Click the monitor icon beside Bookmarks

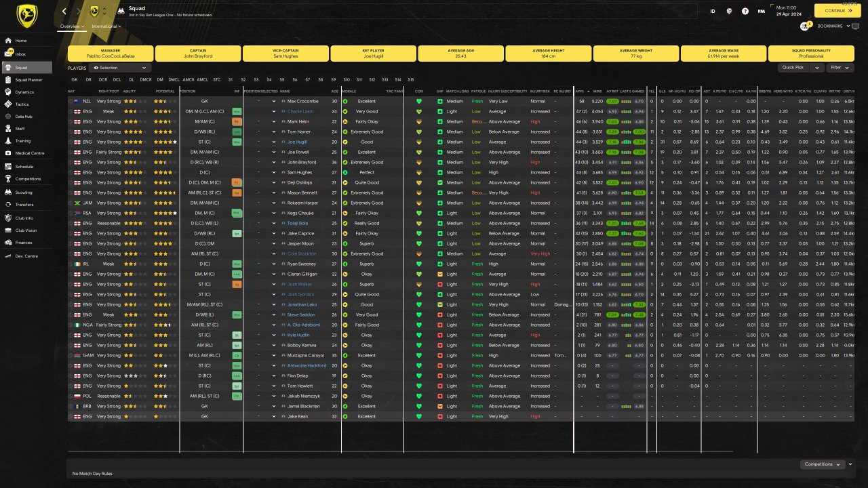tap(855, 26)
